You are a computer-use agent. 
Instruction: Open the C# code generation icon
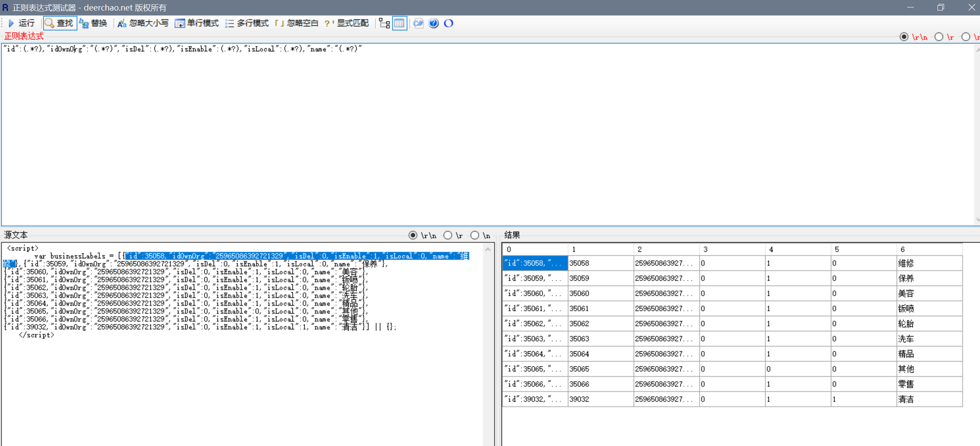pos(419,23)
